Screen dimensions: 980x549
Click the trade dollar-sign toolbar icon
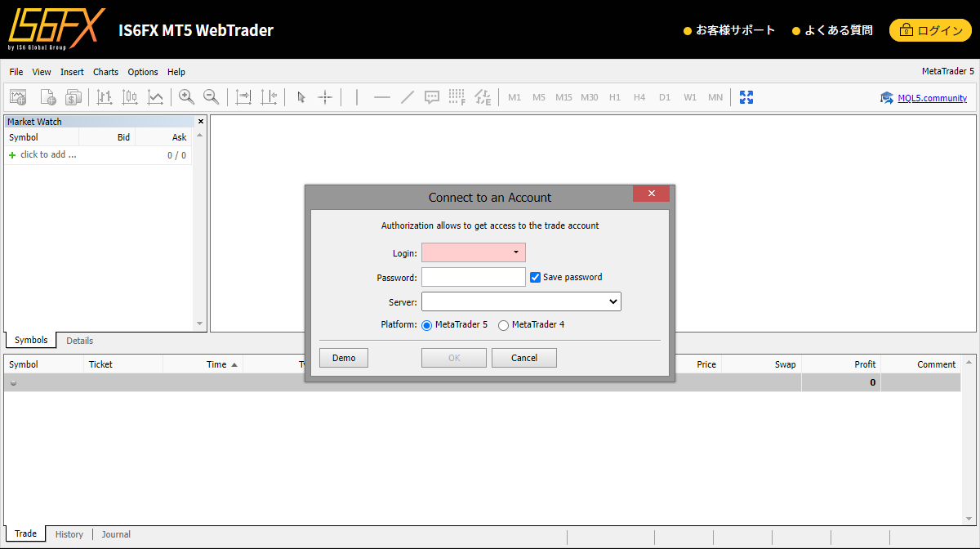click(x=73, y=97)
